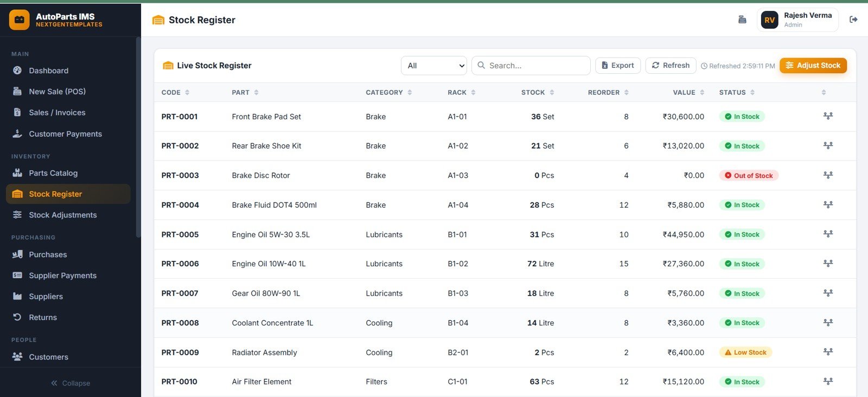Click the Purchases sidebar icon
This screenshot has width=868, height=397.
click(17, 254)
